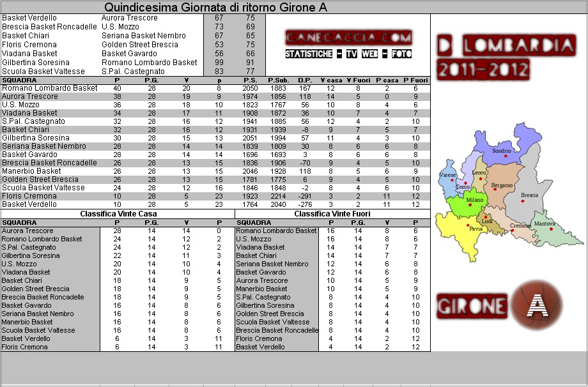588x387 pixels.
Task: Select the 'Classifica Vinte Fuori' section header
Action: coord(332,213)
